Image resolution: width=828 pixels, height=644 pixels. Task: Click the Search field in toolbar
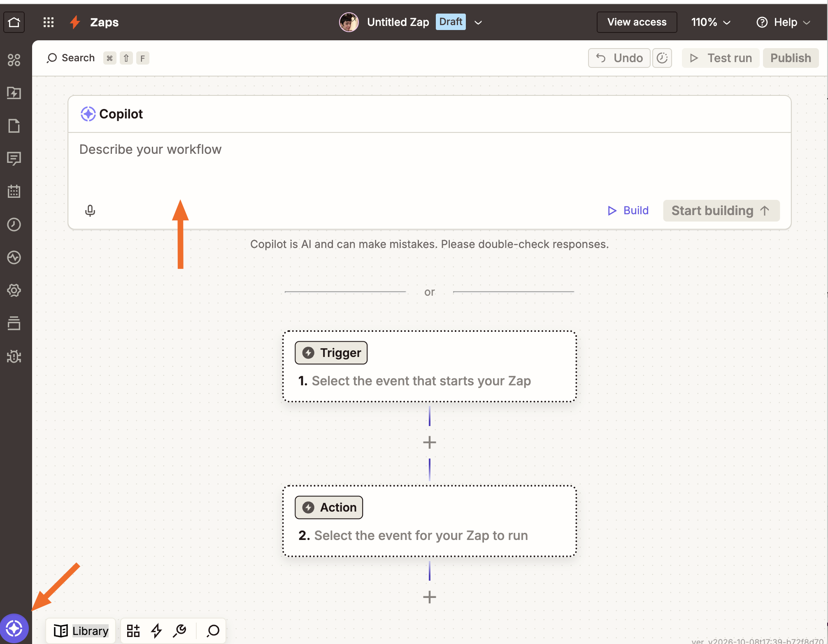coord(98,58)
